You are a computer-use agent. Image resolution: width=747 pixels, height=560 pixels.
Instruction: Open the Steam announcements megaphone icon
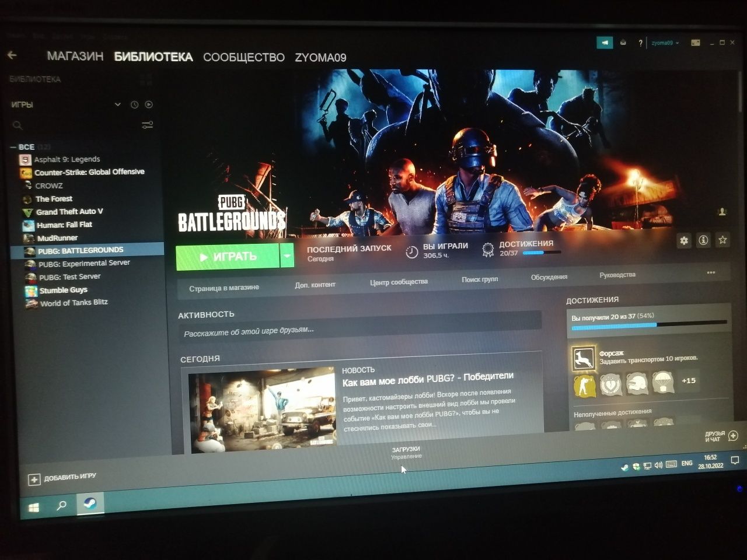605,43
